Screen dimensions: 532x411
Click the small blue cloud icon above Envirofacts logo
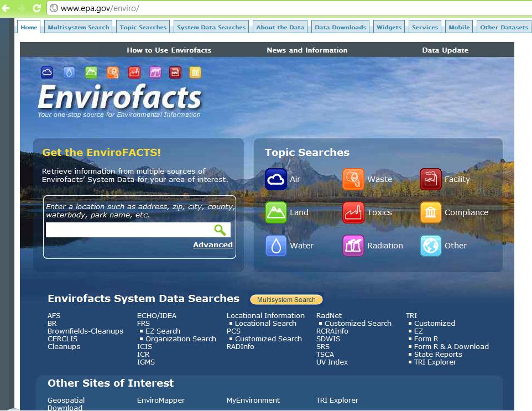47,72
